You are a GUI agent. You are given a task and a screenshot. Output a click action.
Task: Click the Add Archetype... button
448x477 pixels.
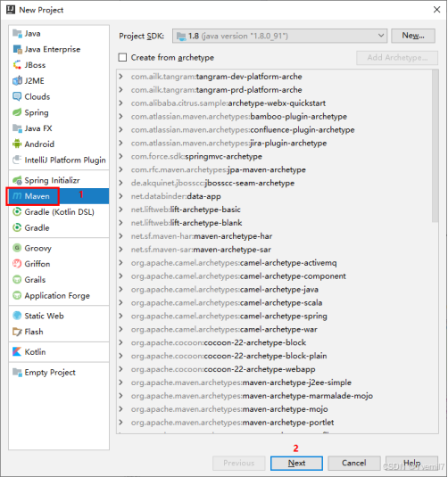point(397,57)
